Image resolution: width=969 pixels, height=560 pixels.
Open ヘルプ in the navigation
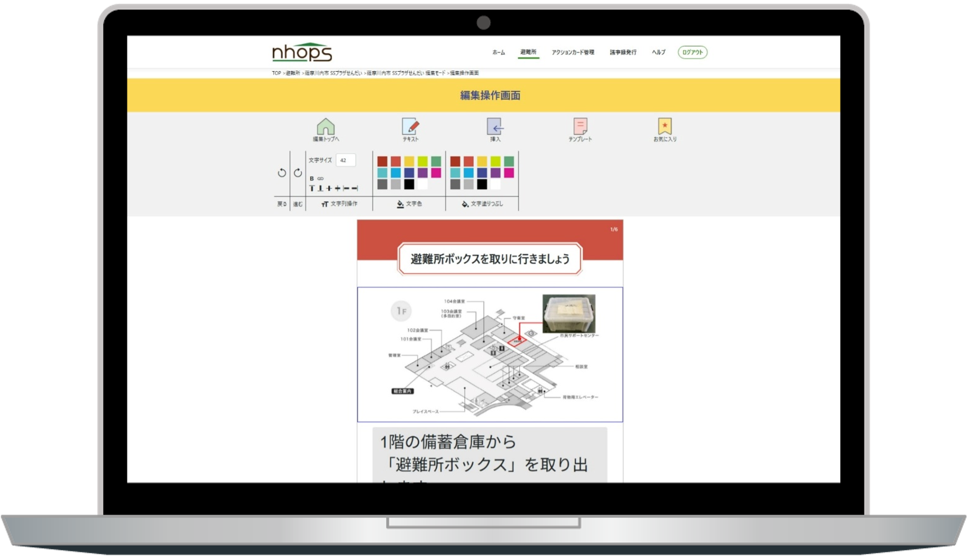pyautogui.click(x=658, y=52)
